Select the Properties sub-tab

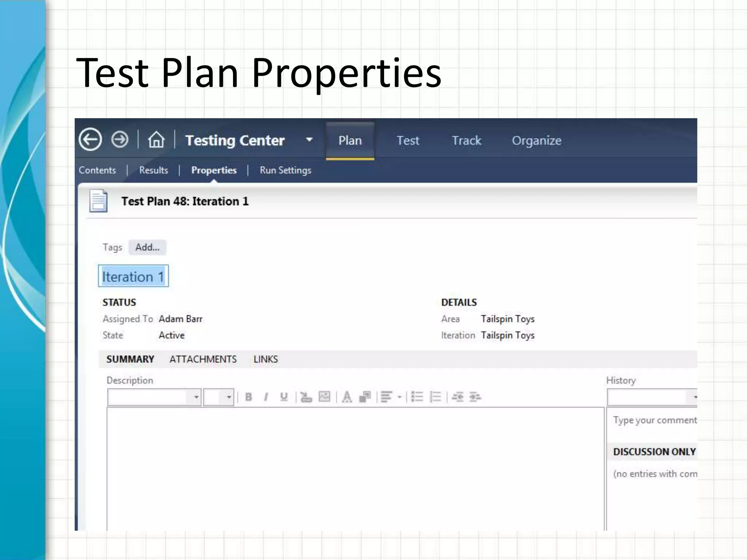pos(214,170)
